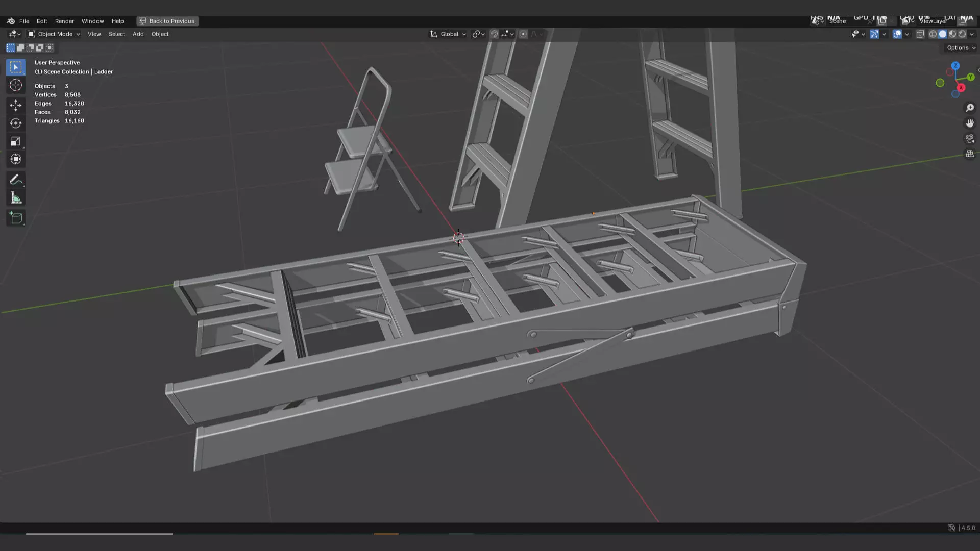Choose the Rotate tool

coord(16,123)
